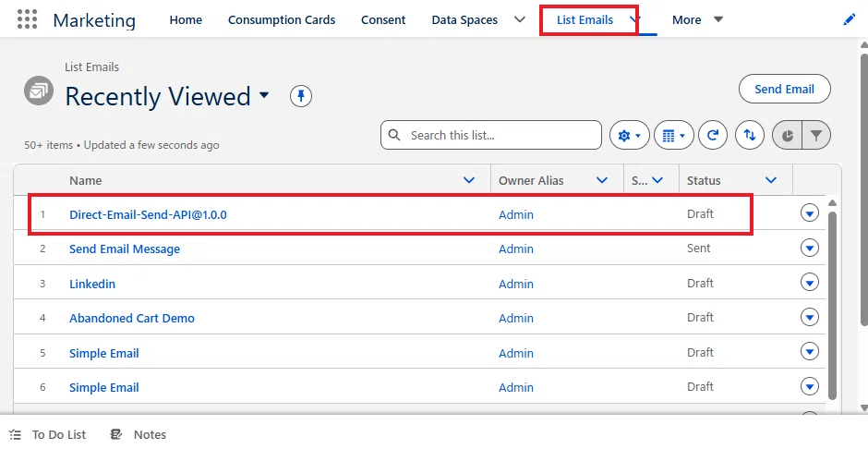The height and width of the screenshot is (449, 868).
Task: Open filters with the funnel icon
Action: pos(816,135)
